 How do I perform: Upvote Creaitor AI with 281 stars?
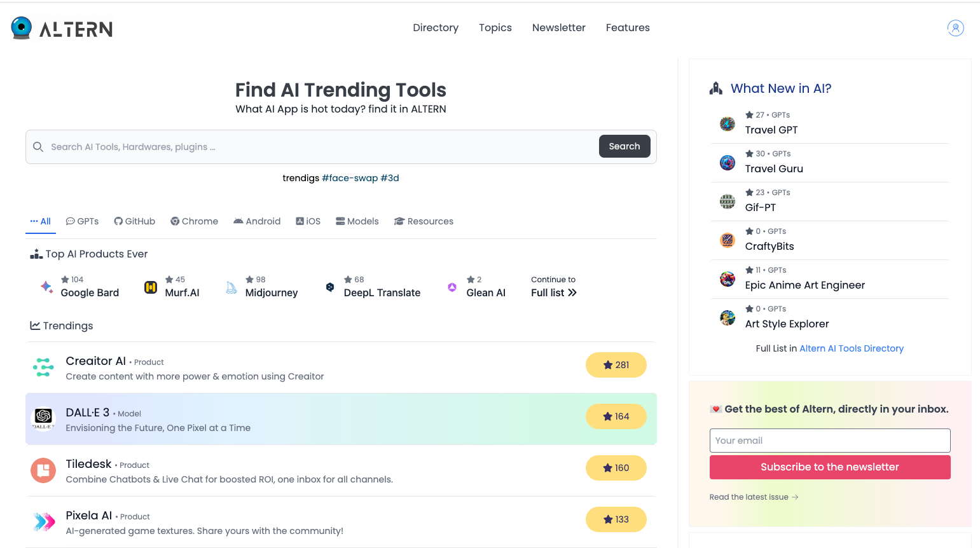[x=616, y=365]
